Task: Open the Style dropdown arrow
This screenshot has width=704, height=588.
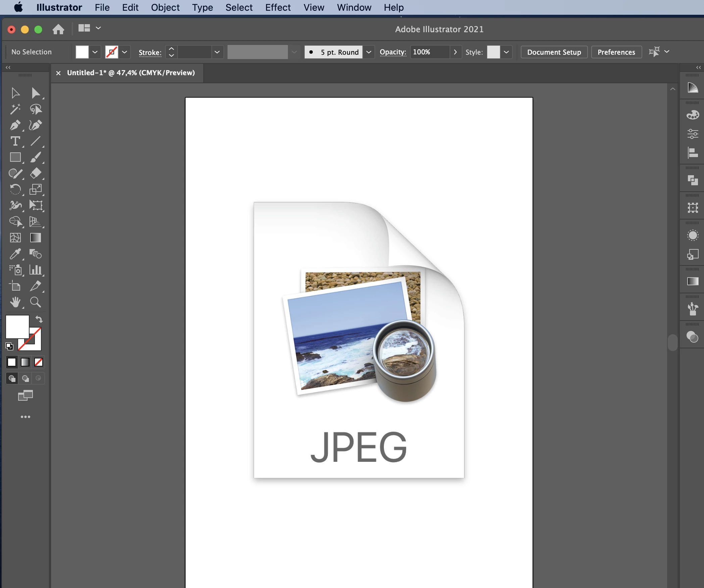Action: tap(506, 52)
